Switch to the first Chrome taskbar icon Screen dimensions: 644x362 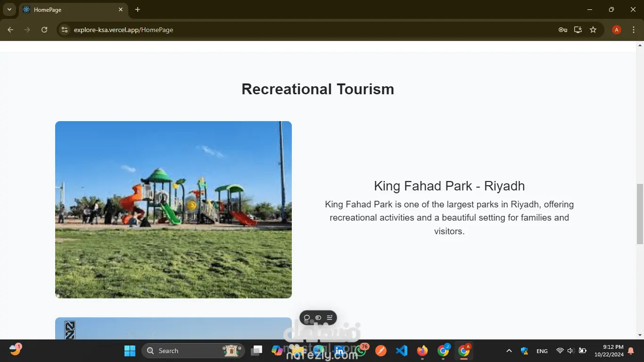coord(443,351)
